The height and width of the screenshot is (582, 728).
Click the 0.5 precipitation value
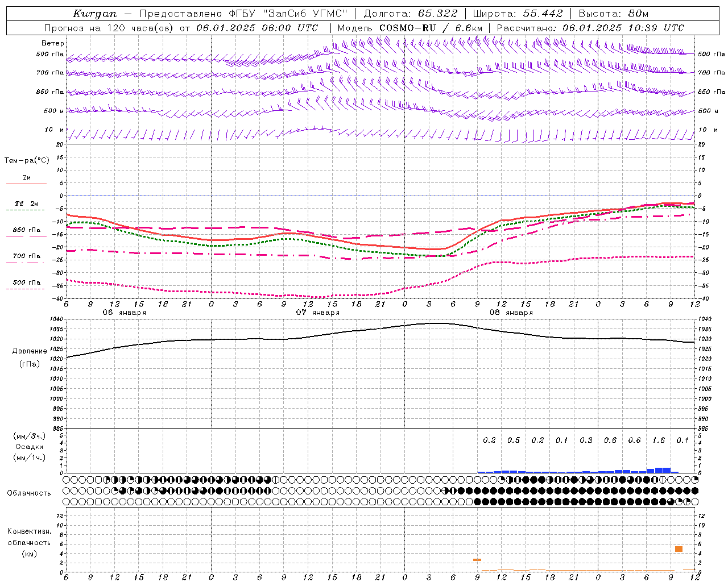(514, 440)
